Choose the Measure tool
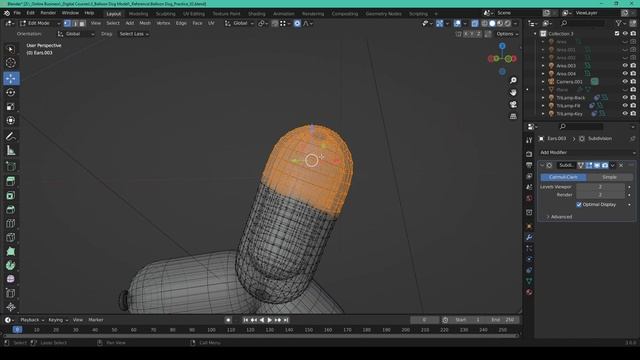The width and height of the screenshot is (640, 360). pos(11,151)
